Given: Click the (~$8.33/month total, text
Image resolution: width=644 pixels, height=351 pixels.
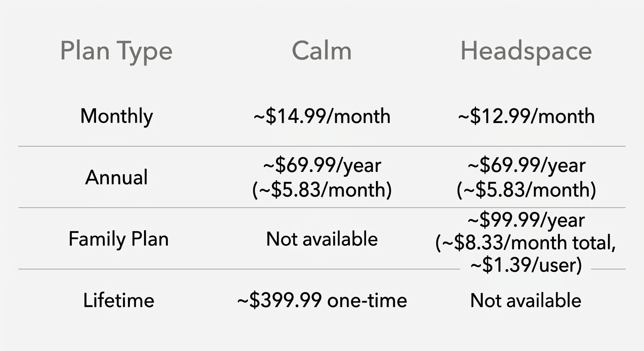Looking at the screenshot, I should (x=526, y=243).
